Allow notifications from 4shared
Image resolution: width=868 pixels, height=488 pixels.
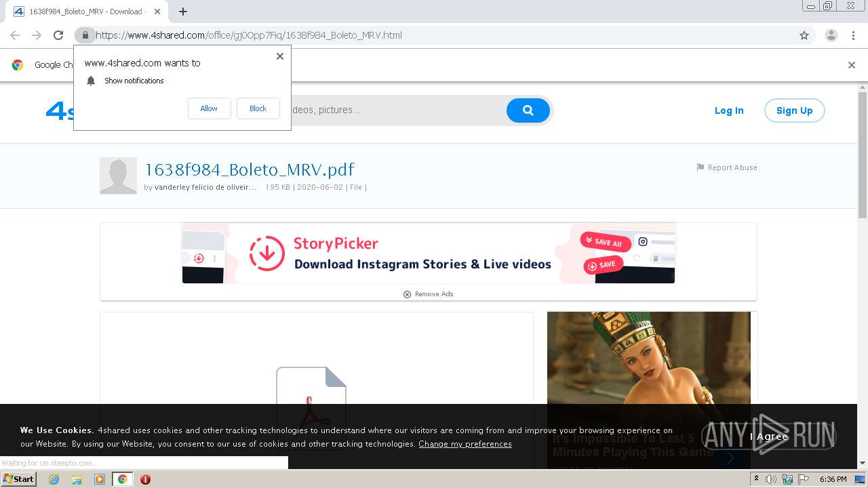209,108
